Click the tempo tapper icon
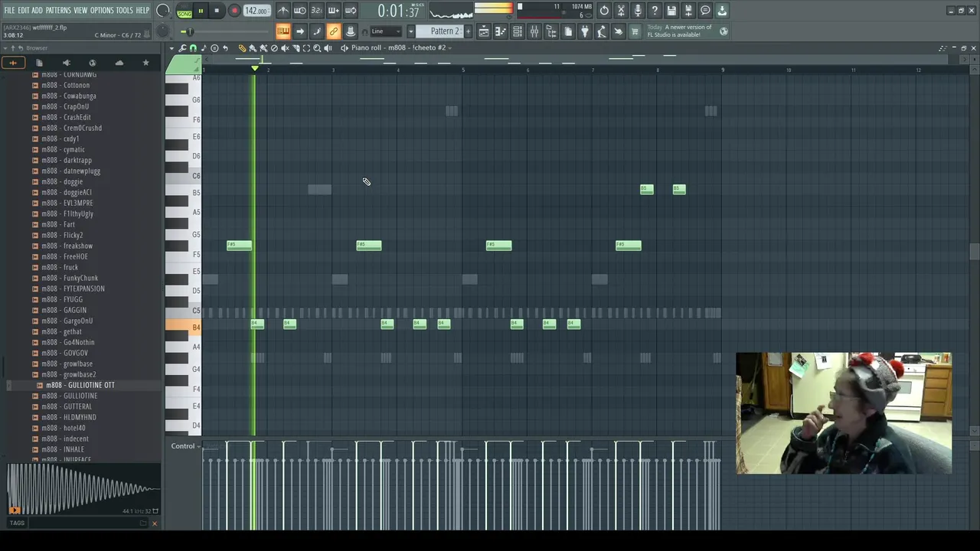The height and width of the screenshot is (551, 980). point(602,31)
